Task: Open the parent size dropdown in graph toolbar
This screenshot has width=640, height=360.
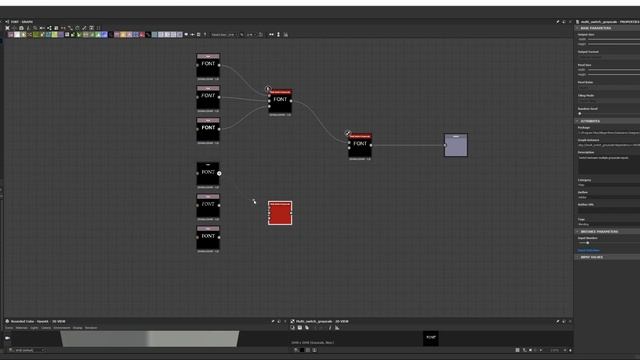Action: coord(224,35)
